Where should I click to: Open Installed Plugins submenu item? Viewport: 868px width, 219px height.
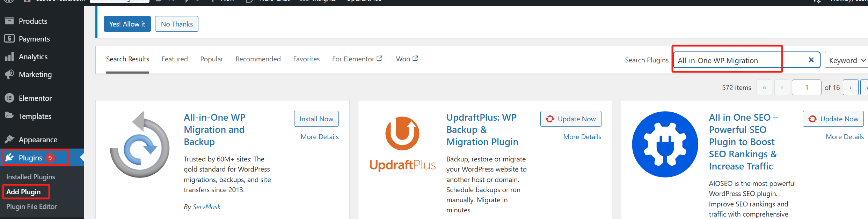[x=31, y=177]
